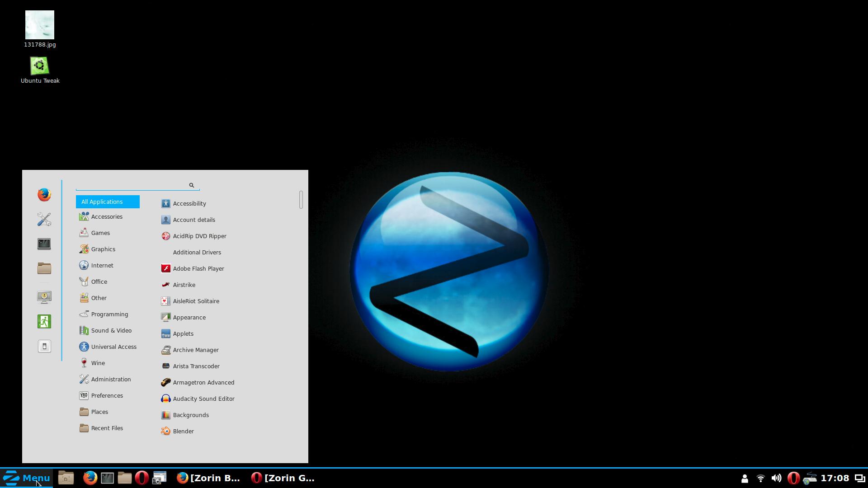Open the wireless network tray icon
The width and height of the screenshot is (868, 488).
(x=760, y=478)
